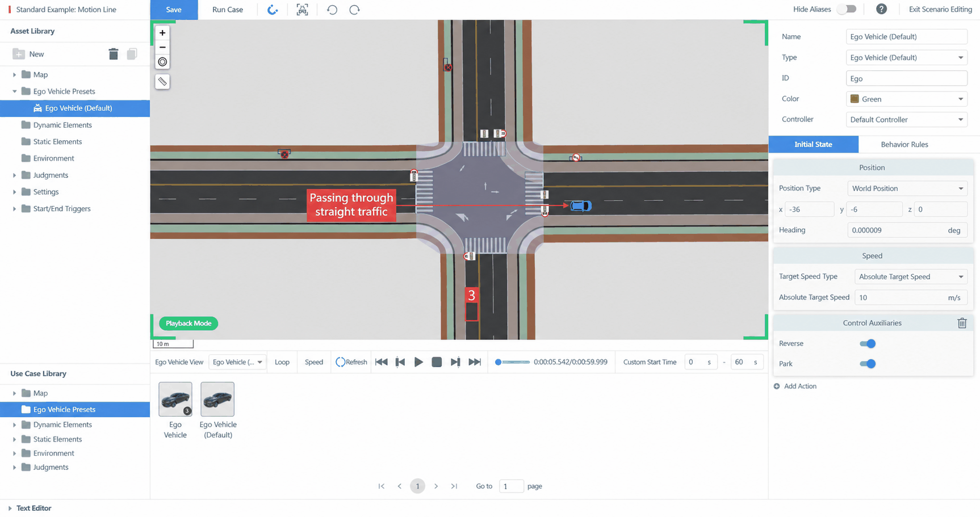Click the Refresh button in playback bar
The image size is (980, 517).
pyautogui.click(x=351, y=362)
